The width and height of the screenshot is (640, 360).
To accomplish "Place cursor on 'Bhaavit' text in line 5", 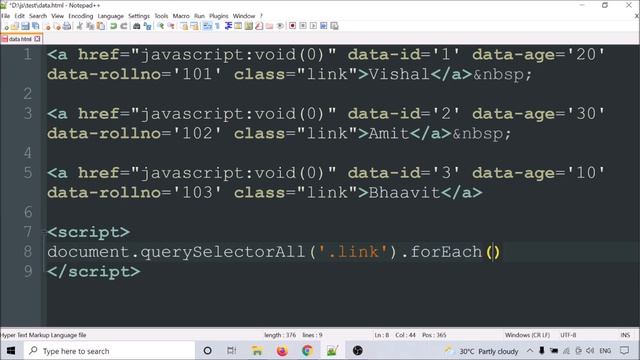I will (404, 192).
